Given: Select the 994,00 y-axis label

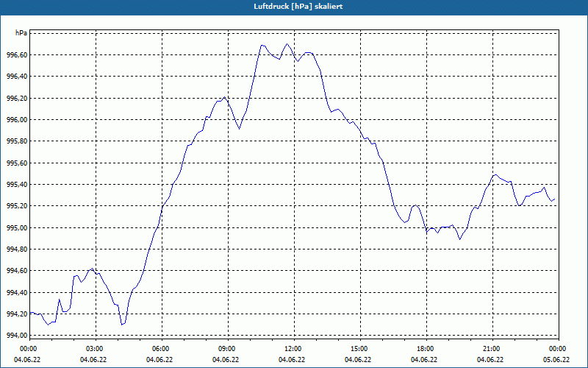Looking at the screenshot, I should [x=17, y=336].
